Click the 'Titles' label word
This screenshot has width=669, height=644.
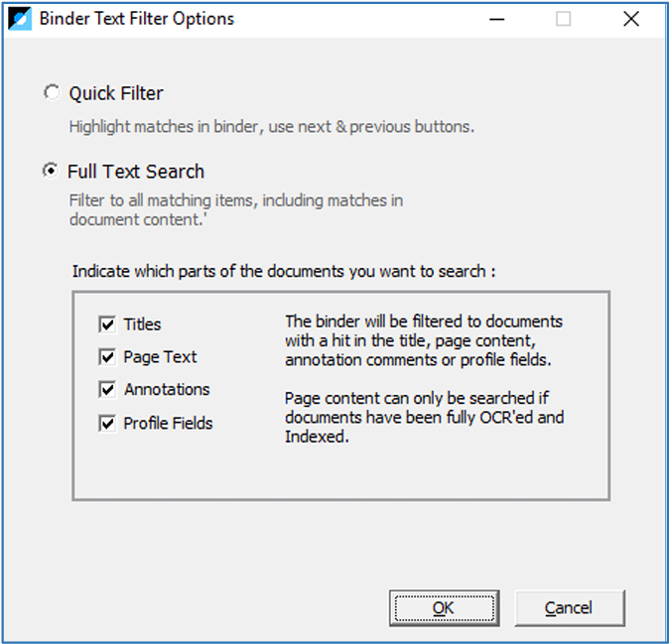tap(143, 324)
